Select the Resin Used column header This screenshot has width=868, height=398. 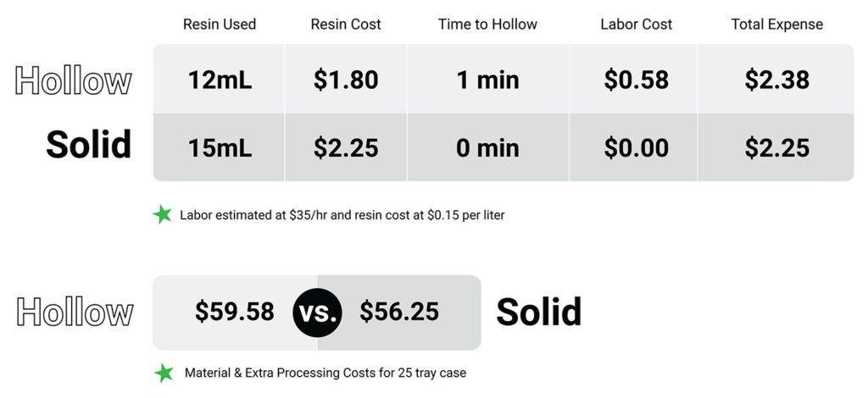tap(220, 25)
